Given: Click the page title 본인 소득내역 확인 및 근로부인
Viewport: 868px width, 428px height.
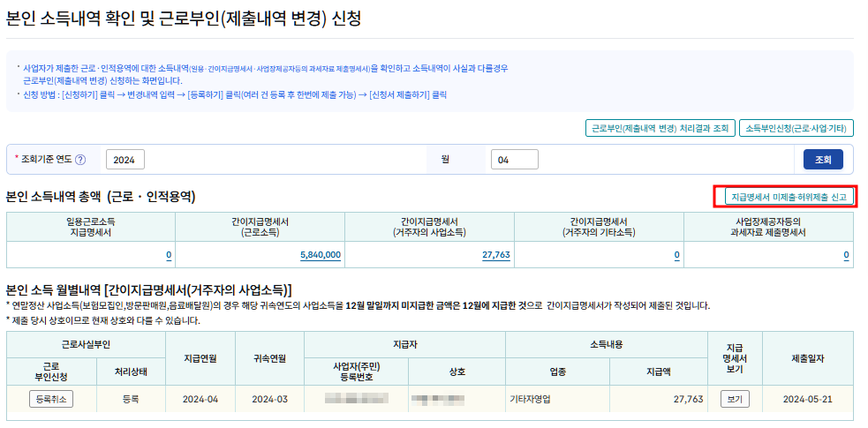Looking at the screenshot, I should pyautogui.click(x=184, y=19).
